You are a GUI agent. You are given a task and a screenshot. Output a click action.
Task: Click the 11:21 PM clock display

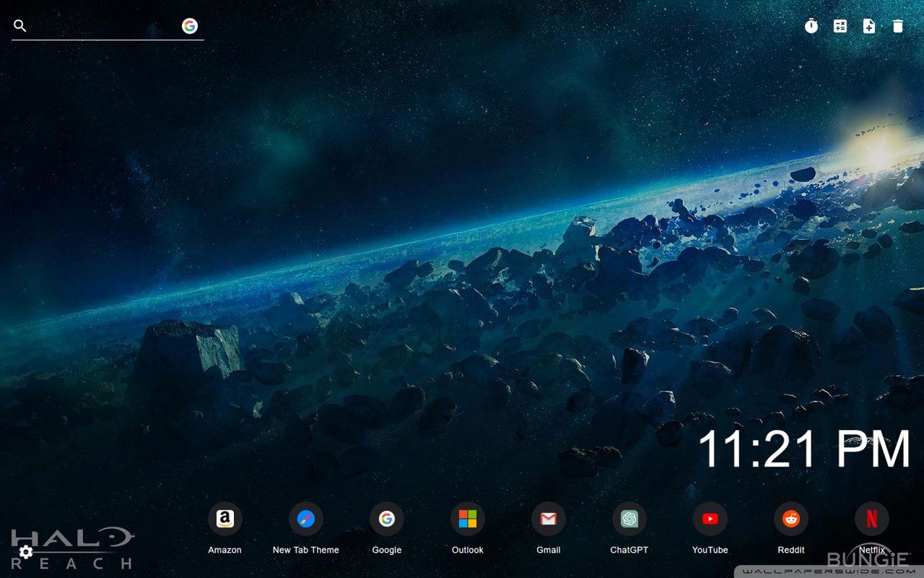[804, 449]
